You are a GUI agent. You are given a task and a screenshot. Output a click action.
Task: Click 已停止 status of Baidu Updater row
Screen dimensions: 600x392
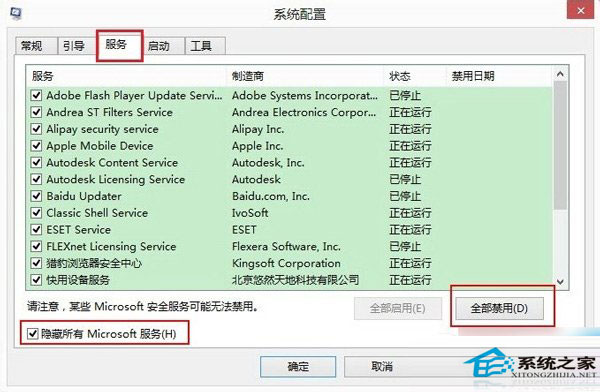tap(405, 196)
